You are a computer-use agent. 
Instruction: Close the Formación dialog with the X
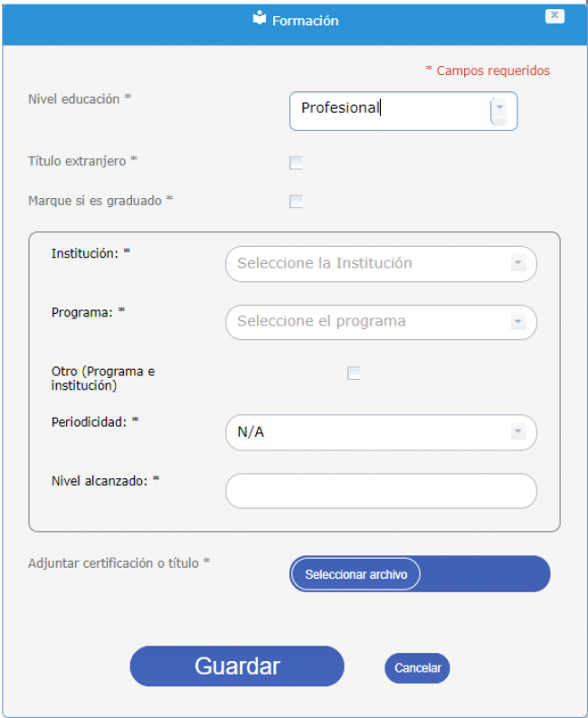click(x=555, y=15)
